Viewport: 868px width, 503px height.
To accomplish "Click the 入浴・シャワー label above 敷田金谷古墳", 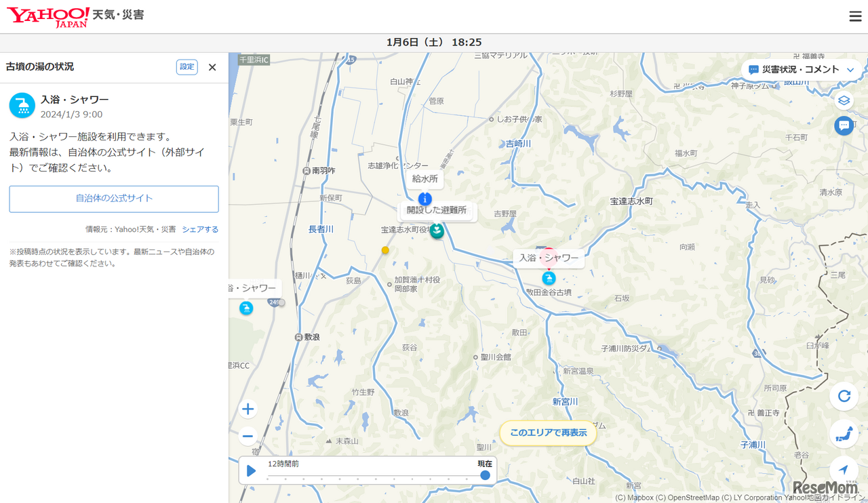I will click(x=549, y=258).
